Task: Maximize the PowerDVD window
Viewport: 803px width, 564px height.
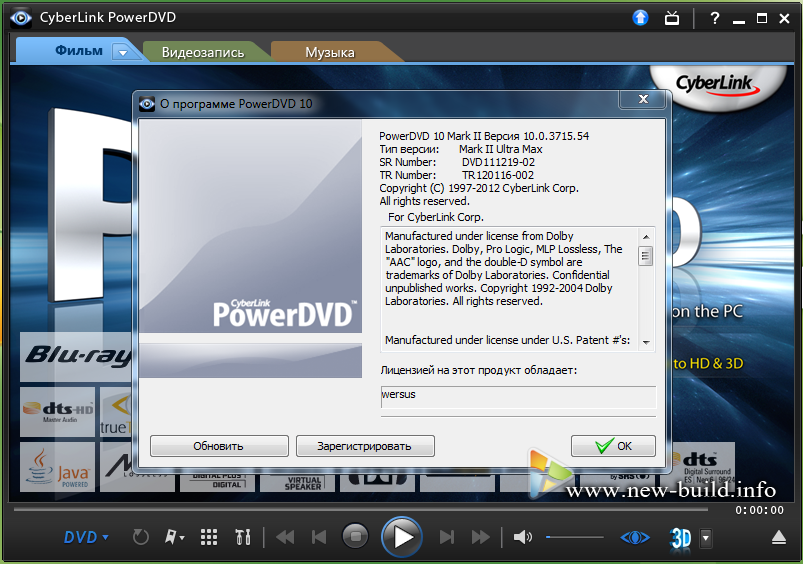Action: pyautogui.click(x=762, y=18)
